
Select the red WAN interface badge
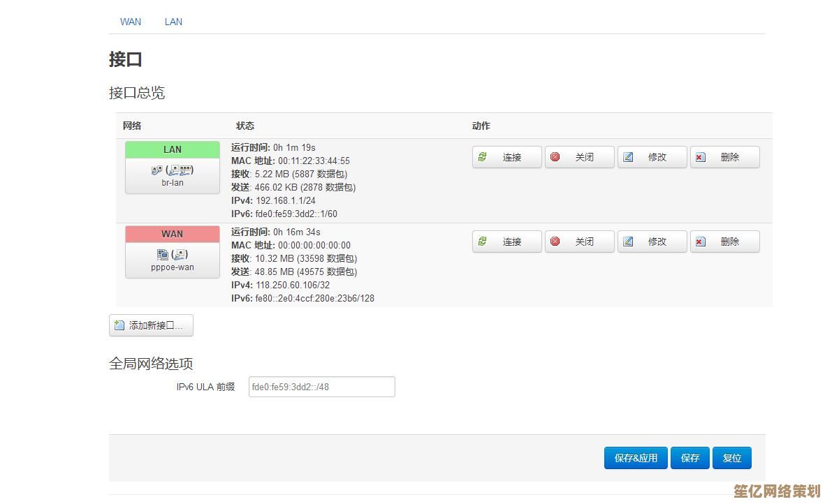click(173, 234)
